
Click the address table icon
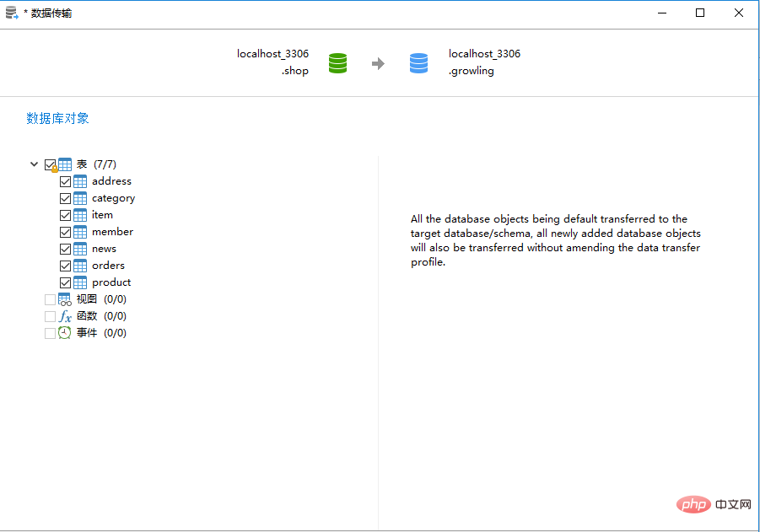(x=80, y=181)
